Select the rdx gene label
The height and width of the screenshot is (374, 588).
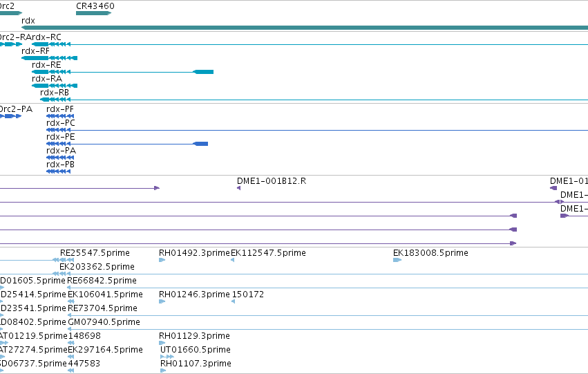28,21
